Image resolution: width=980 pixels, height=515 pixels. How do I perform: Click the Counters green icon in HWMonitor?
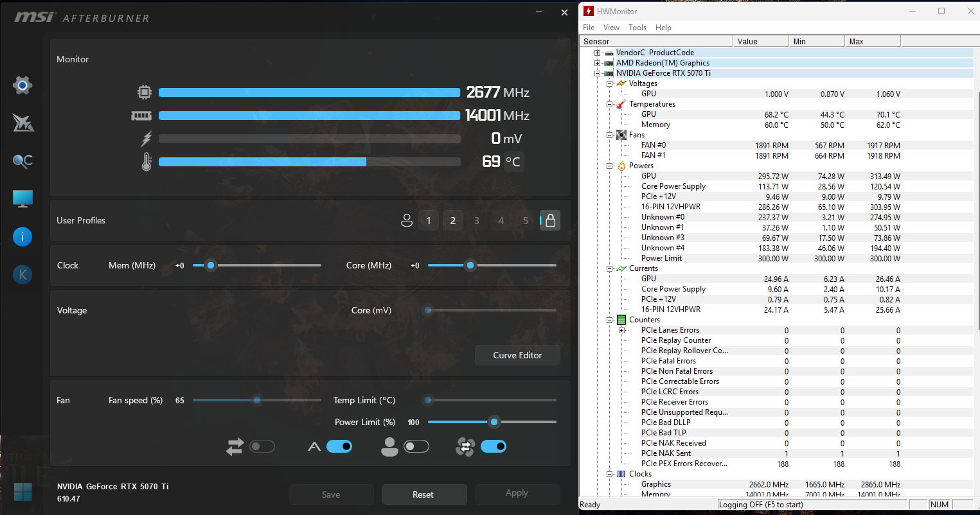(x=621, y=320)
